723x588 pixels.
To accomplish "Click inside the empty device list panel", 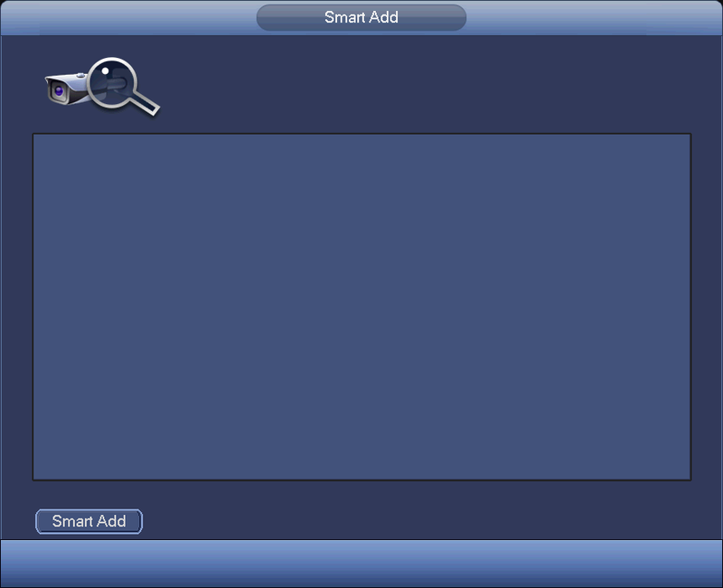I will (x=361, y=307).
